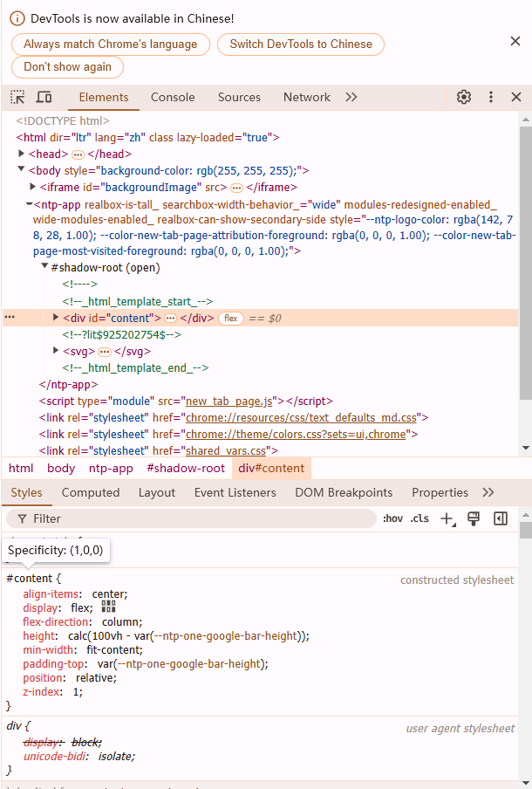Image resolution: width=532 pixels, height=789 pixels.
Task: Open the Event Listeners tab
Action: 235,492
